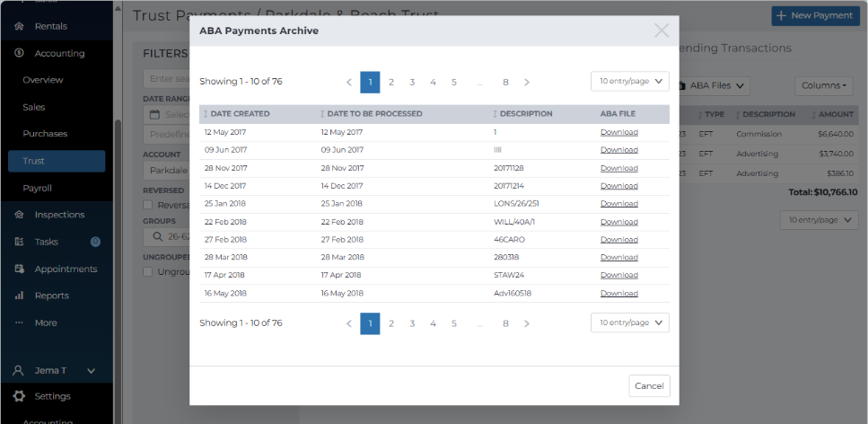Click the $6,640.00 Commission amount
Viewport: 868px width, 424px height.
tap(836, 134)
